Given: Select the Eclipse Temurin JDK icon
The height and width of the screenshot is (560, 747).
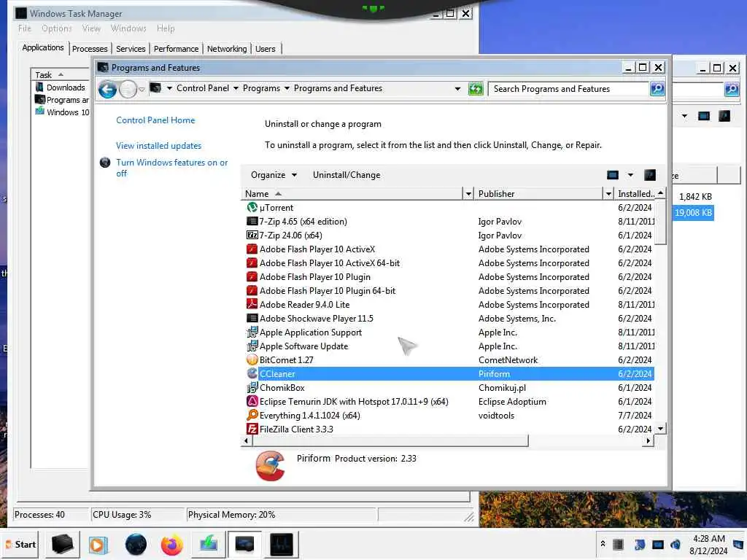Looking at the screenshot, I should (252, 402).
